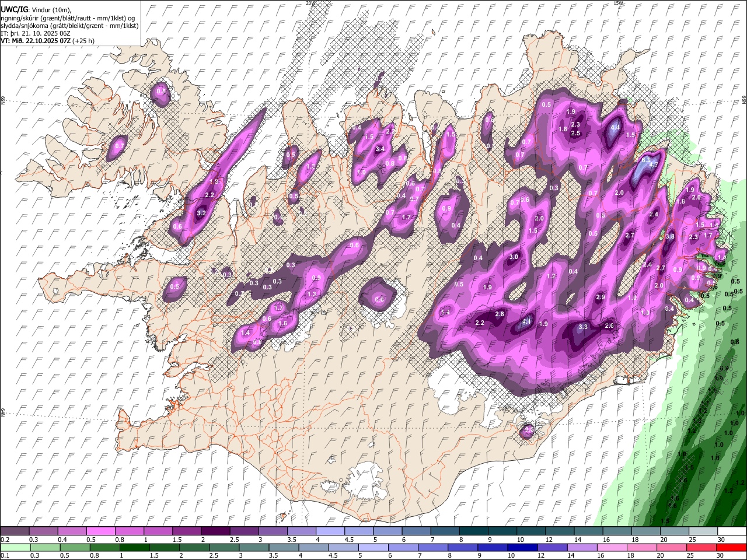
Task: Select the royal blue 9 rain legend swatch
Action: point(493,547)
